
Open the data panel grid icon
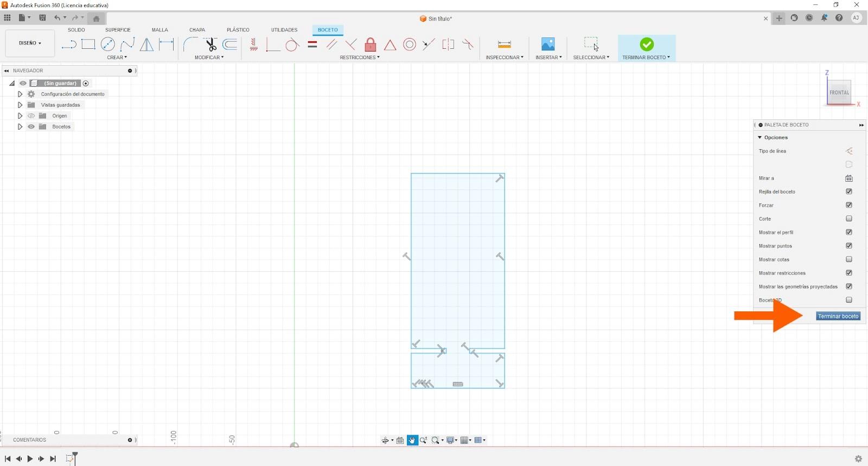(x=7, y=18)
